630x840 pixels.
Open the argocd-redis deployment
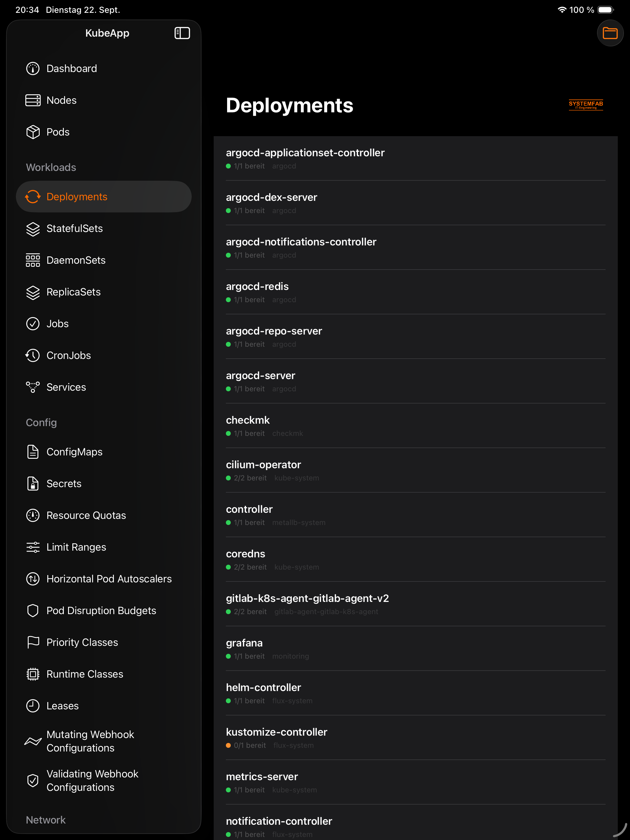tap(415, 292)
